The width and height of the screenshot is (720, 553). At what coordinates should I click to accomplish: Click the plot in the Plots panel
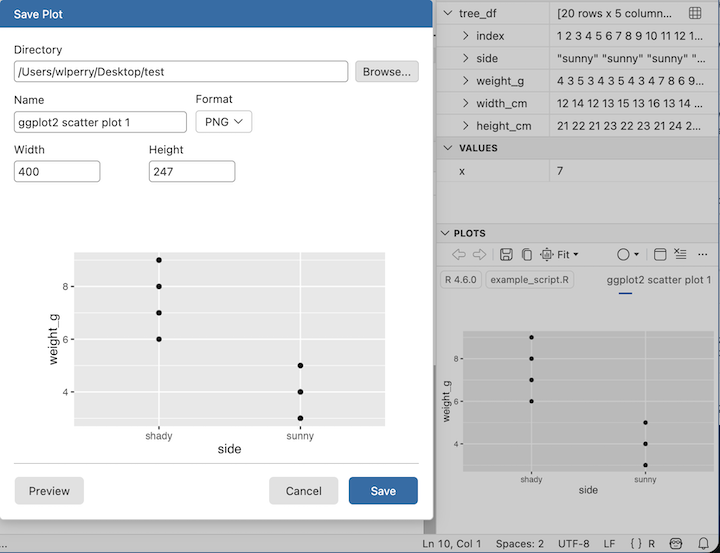coord(577,412)
